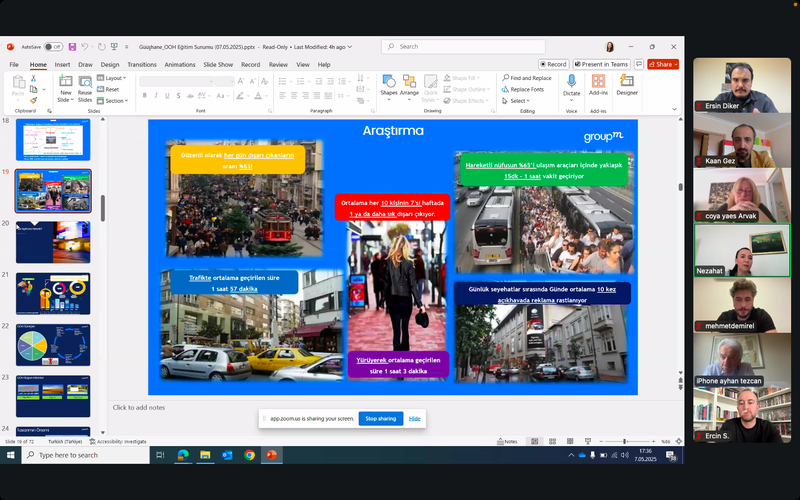Viewport: 800px width, 500px height.
Task: Open the font size combo box
Action: pyautogui.click(x=224, y=81)
